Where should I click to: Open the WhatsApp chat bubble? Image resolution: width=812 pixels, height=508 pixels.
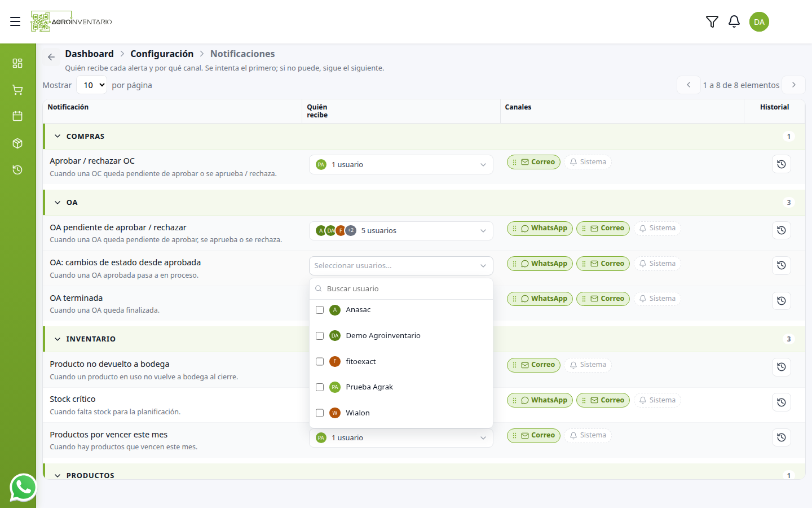(x=23, y=487)
